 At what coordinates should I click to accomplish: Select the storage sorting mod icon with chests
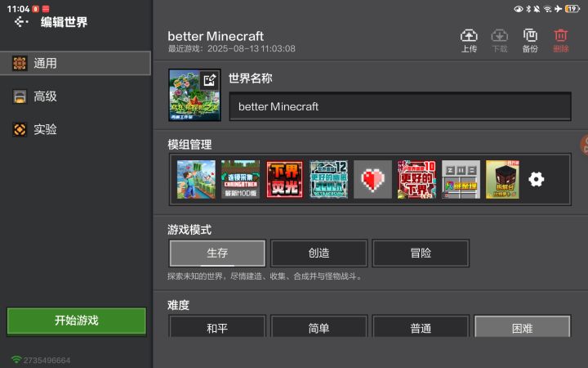tap(461, 179)
